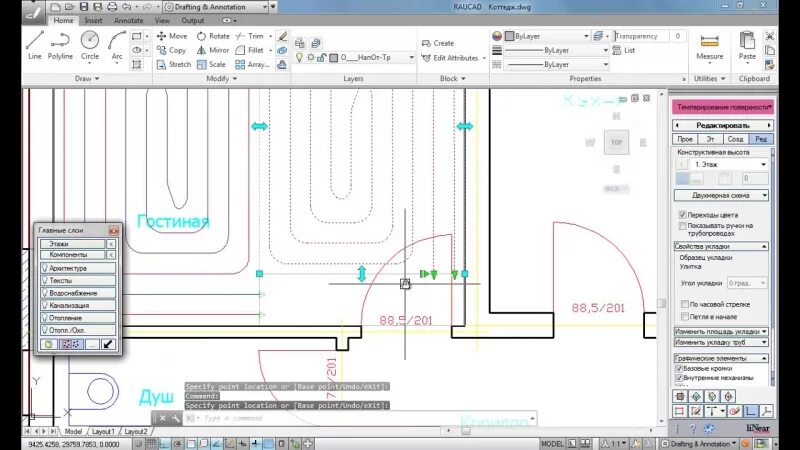
Task: Check the Петля в начале option
Action: (x=685, y=317)
